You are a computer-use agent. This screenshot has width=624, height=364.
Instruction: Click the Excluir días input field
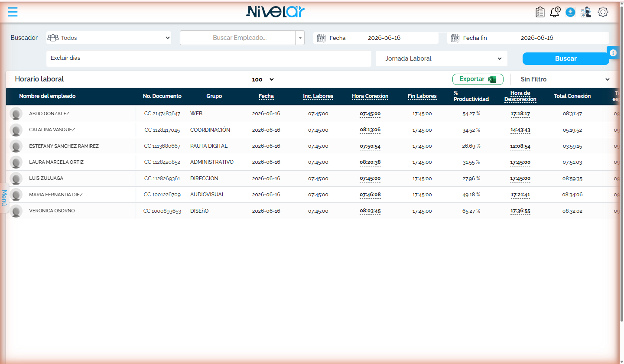pos(209,58)
